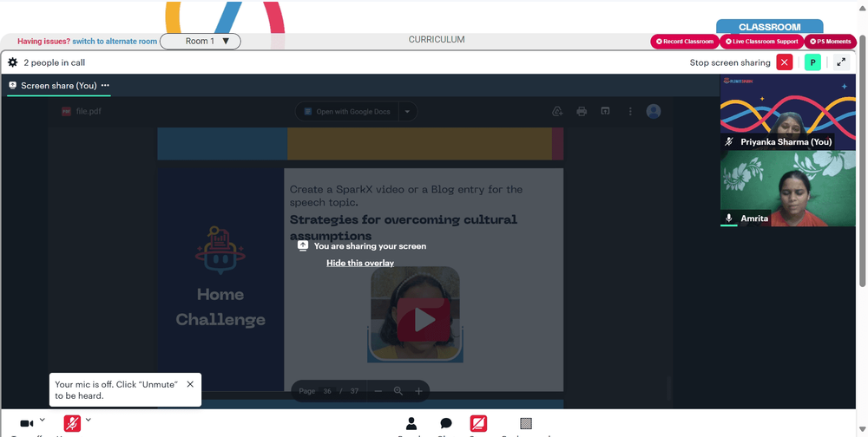Open the Chat bubble icon
This screenshot has width=868, height=437.
pyautogui.click(x=445, y=424)
